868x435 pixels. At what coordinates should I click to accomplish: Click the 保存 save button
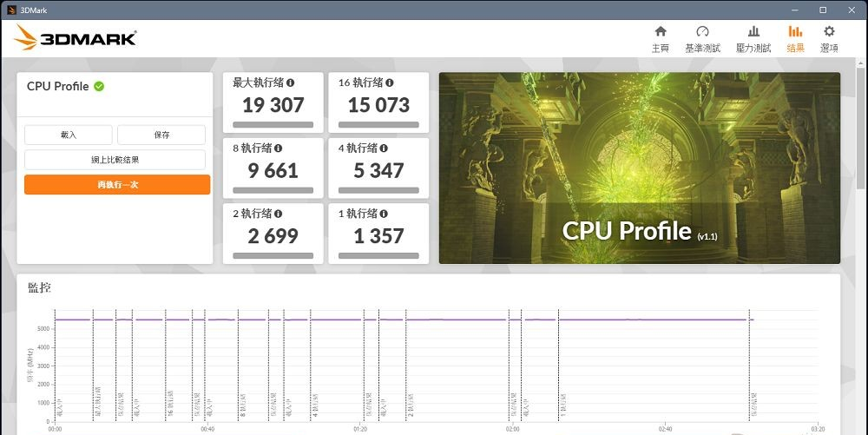click(161, 135)
